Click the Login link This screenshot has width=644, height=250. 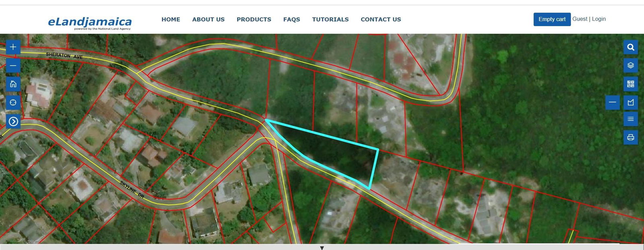(x=599, y=19)
